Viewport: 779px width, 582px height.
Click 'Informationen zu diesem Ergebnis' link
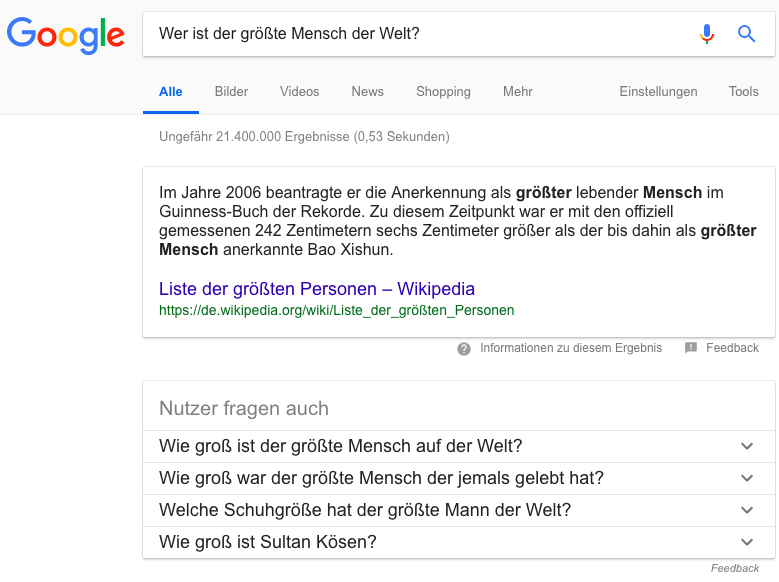(571, 348)
